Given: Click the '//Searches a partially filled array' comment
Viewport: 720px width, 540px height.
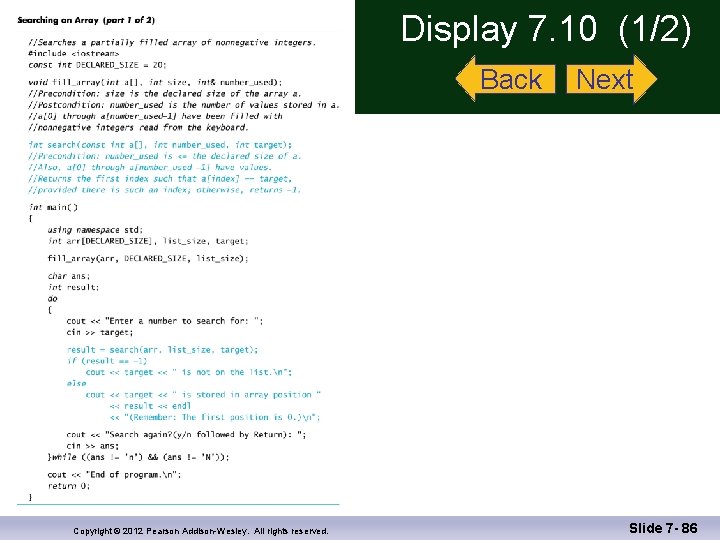Looking at the screenshot, I should (x=172, y=43).
